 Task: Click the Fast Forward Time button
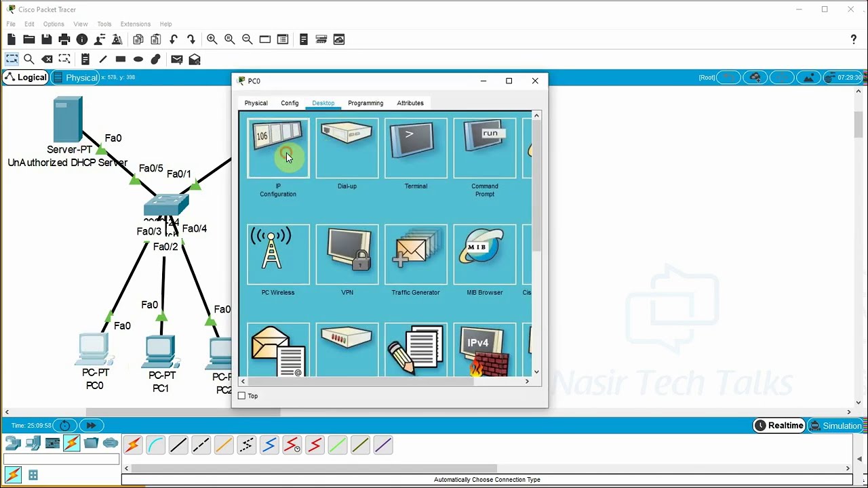91,426
